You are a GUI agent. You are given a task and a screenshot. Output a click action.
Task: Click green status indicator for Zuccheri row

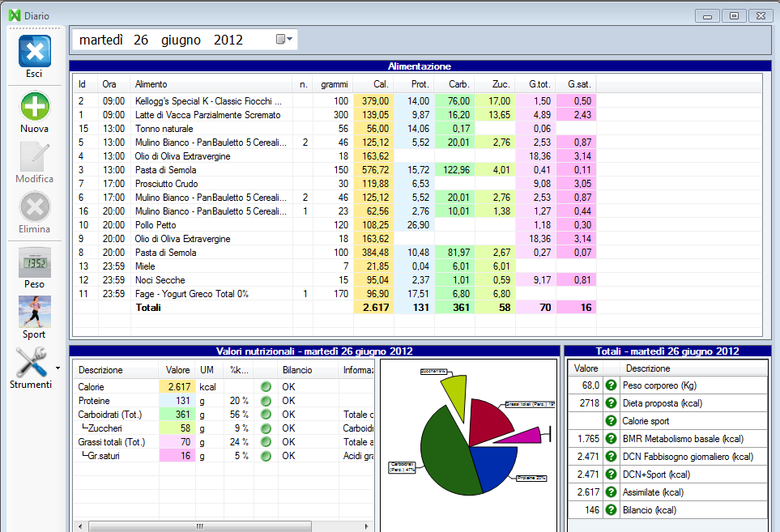pos(266,428)
